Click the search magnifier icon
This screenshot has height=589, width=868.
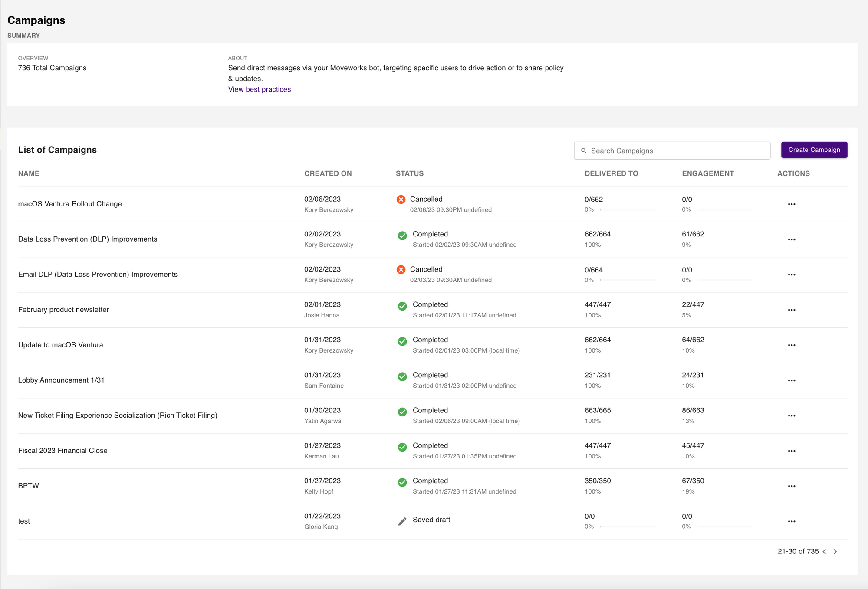[x=584, y=151]
